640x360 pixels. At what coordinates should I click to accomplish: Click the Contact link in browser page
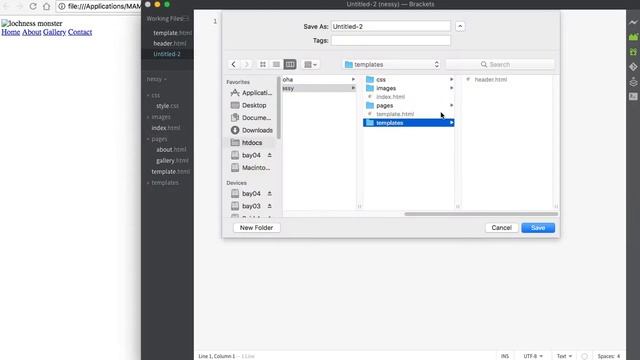80,32
